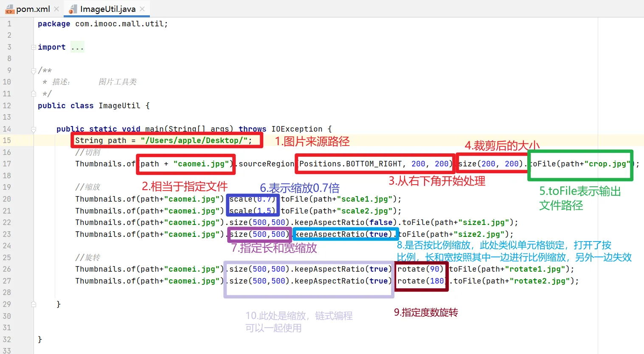The height and width of the screenshot is (354, 644).
Task: Click the Maven file icon on pom.xml tab
Action: (9, 9)
